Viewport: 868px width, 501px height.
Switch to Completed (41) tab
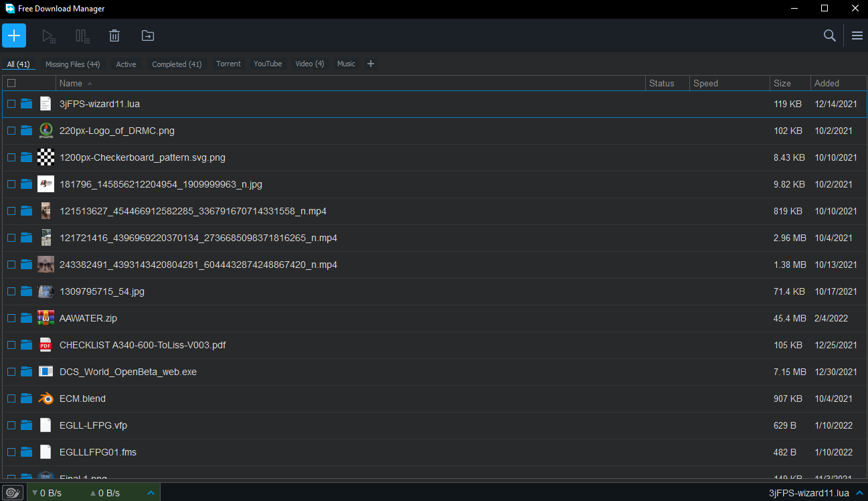tap(177, 64)
